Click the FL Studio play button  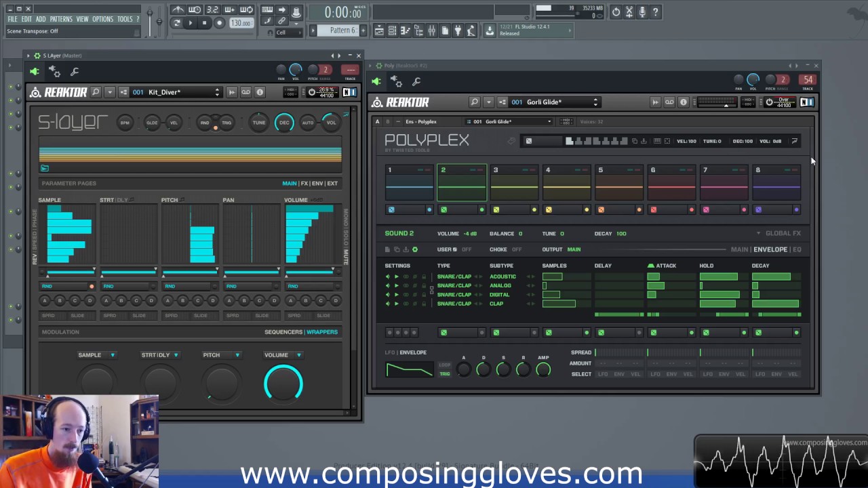(190, 23)
